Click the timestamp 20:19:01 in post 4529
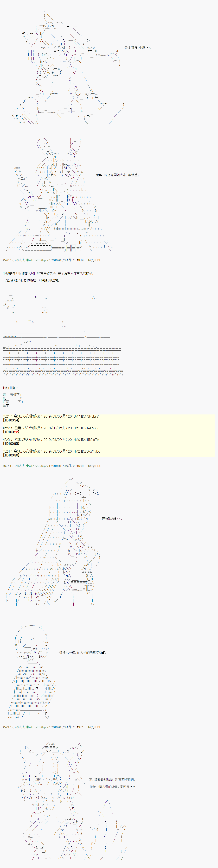Image resolution: width=218 pixels, height=868 pixels. (79, 727)
